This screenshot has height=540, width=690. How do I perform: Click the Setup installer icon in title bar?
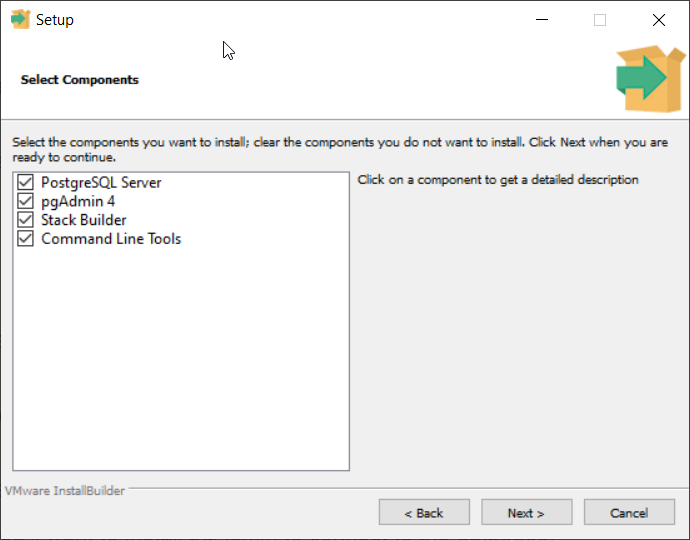point(20,20)
